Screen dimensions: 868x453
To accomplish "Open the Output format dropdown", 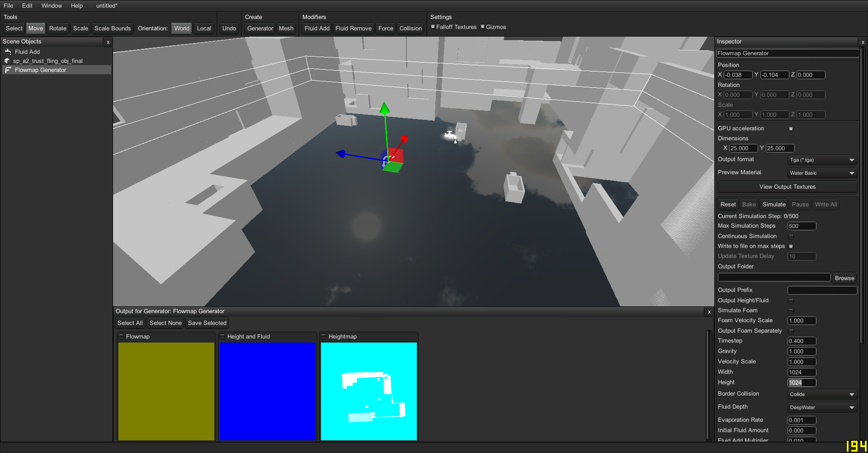I will [822, 160].
